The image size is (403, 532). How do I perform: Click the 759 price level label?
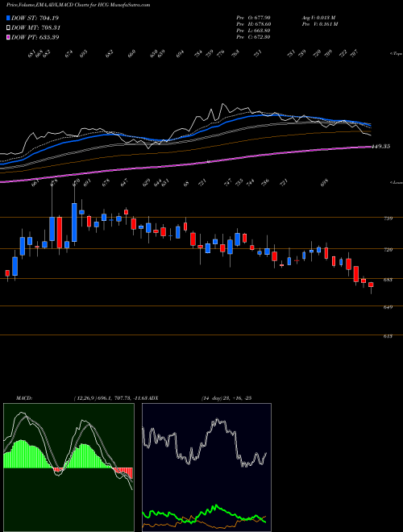tap(388, 218)
